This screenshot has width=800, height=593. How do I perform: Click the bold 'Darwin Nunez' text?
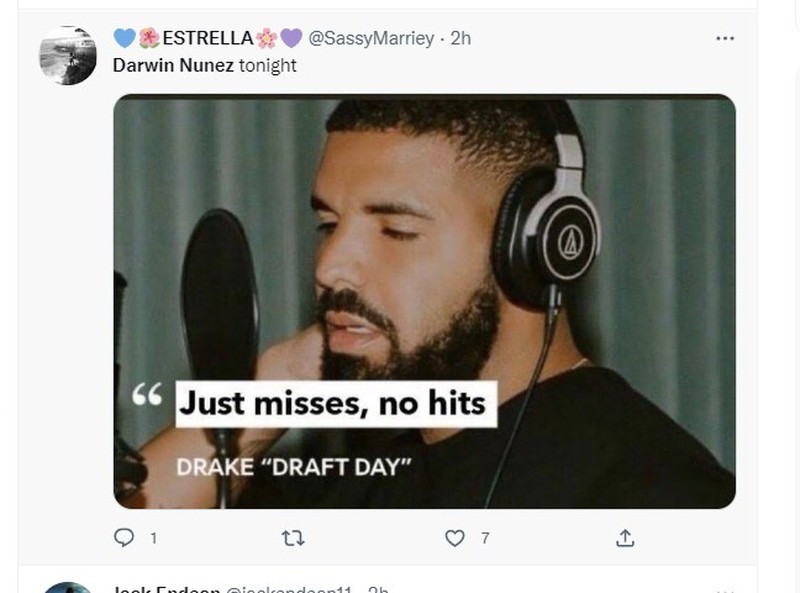[173, 65]
